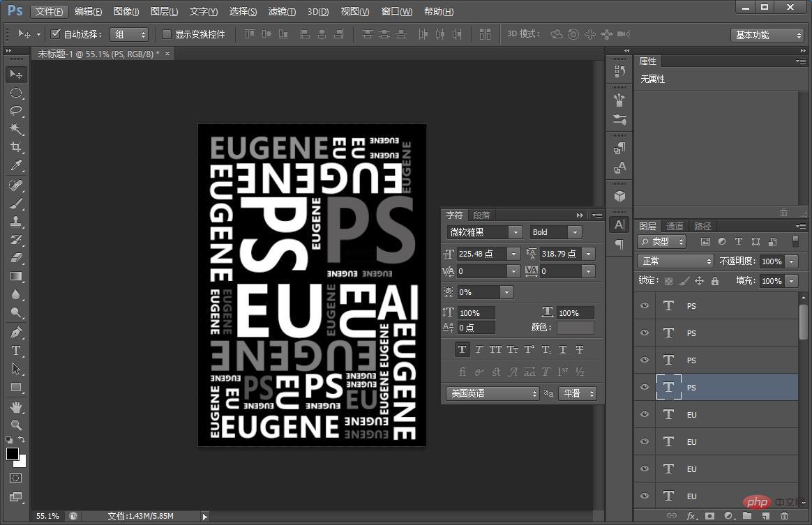Image resolution: width=812 pixels, height=525 pixels.
Task: Open the layer style fx menu
Action: (x=691, y=516)
